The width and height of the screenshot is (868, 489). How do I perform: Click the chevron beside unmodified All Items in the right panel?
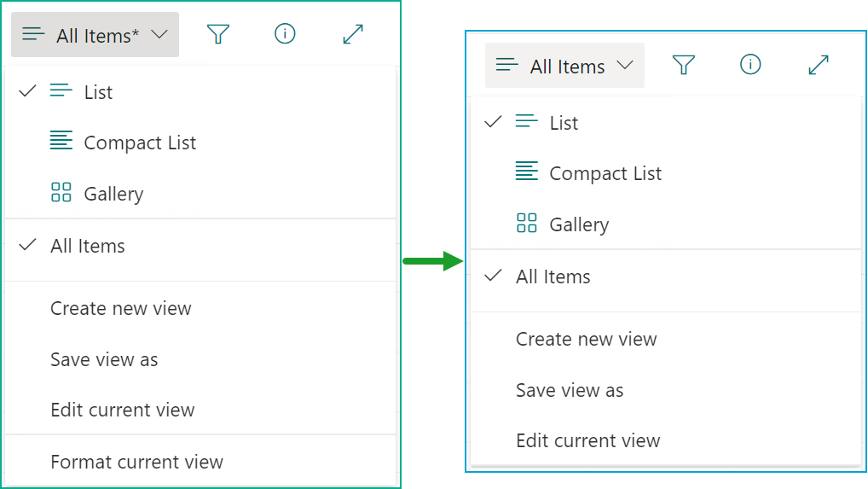click(x=624, y=65)
